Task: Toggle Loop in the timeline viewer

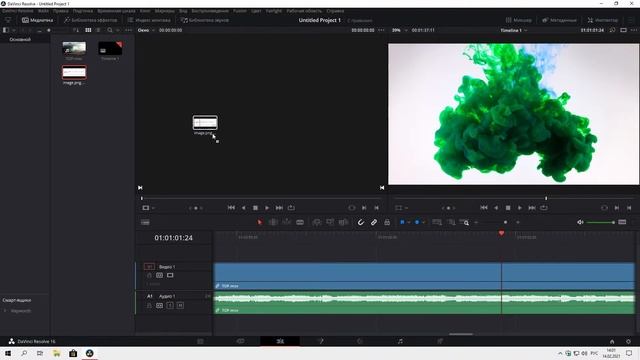Action: pyautogui.click(x=544, y=208)
